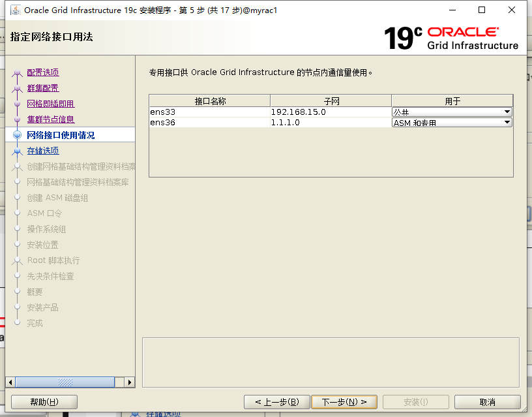532x417 pixels.
Task: Click the 子网 column header
Action: 331,101
